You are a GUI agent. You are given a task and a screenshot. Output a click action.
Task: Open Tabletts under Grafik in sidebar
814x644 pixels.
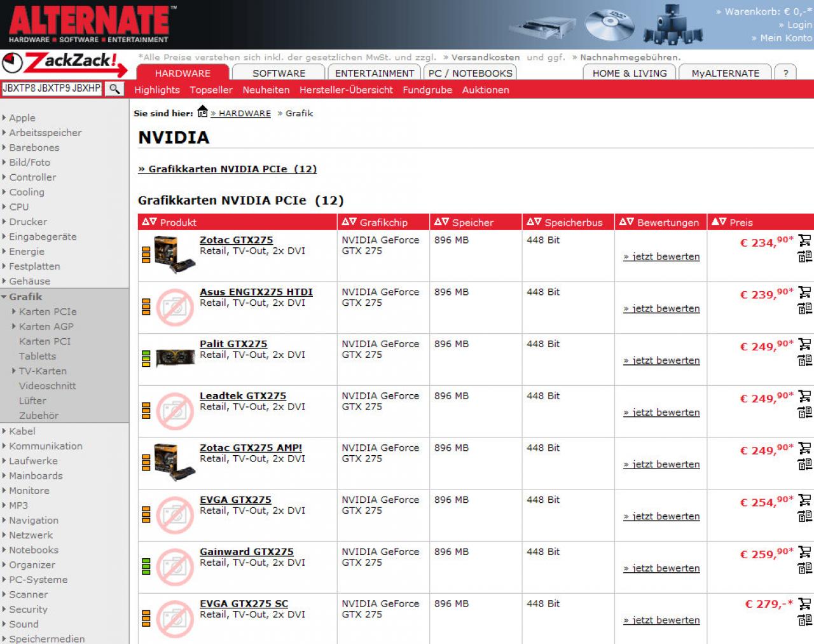click(38, 356)
